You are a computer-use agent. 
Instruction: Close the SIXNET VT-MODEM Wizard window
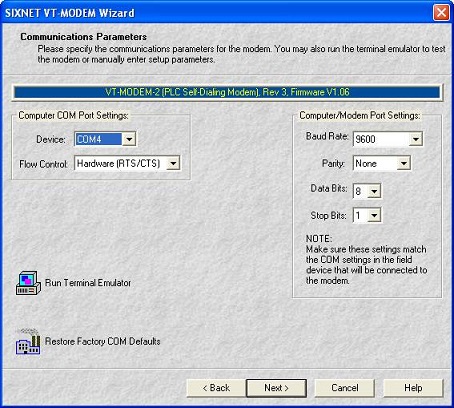click(x=441, y=13)
